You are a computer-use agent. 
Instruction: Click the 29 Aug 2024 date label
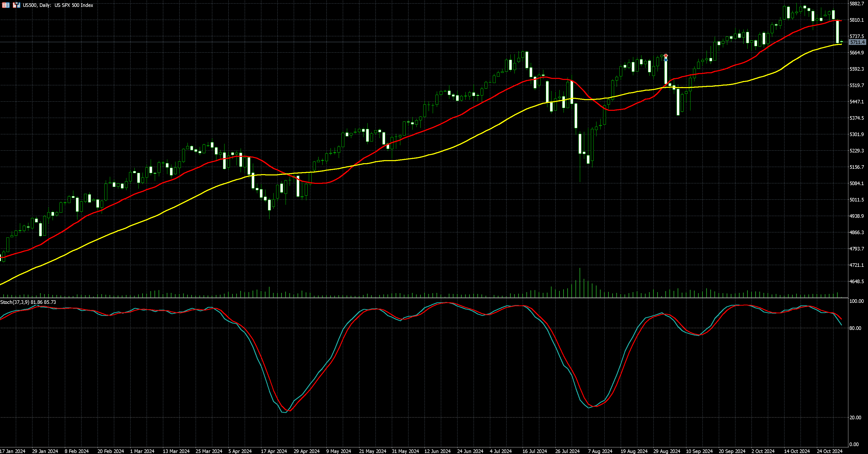666,451
